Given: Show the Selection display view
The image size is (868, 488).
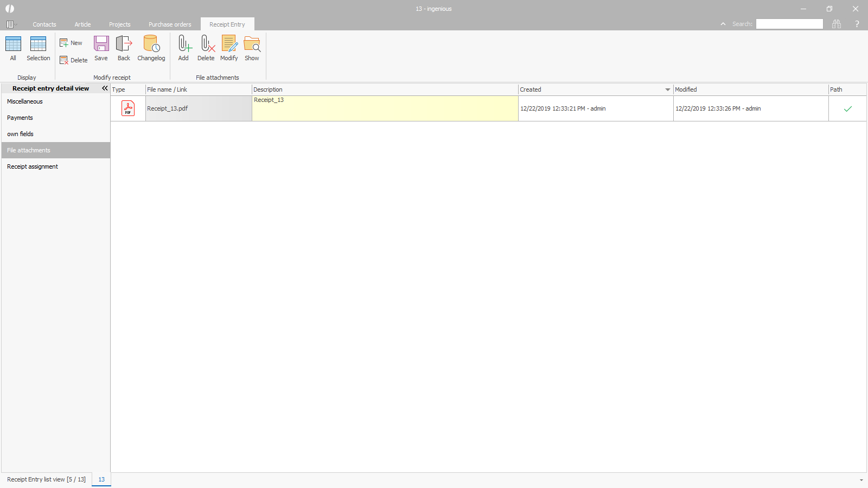Looking at the screenshot, I should [38, 44].
